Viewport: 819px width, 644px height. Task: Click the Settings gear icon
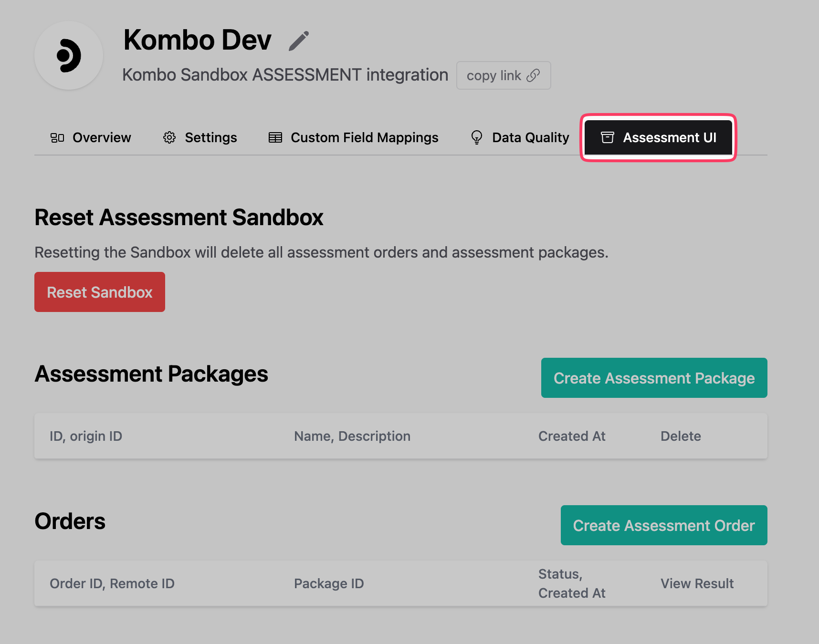169,137
